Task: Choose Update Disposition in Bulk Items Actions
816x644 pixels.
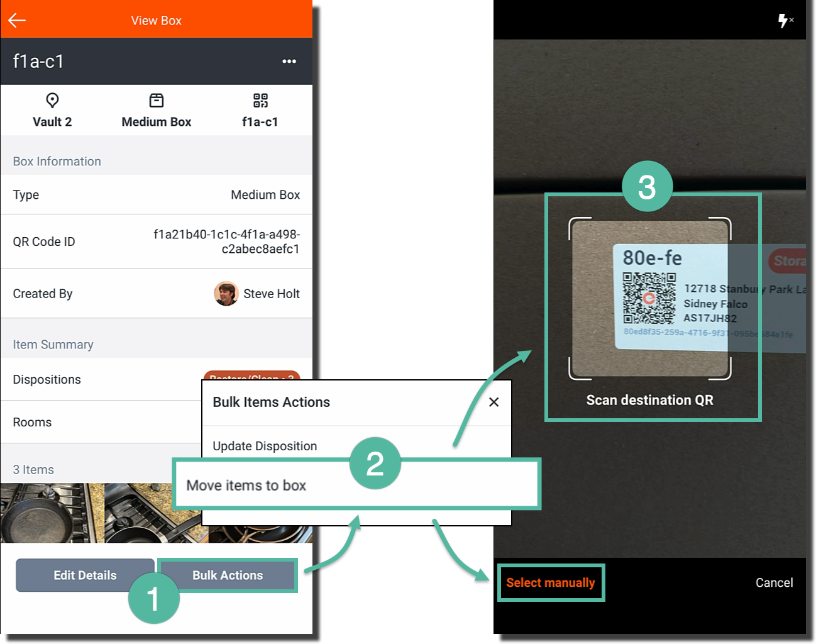Action: (x=265, y=446)
